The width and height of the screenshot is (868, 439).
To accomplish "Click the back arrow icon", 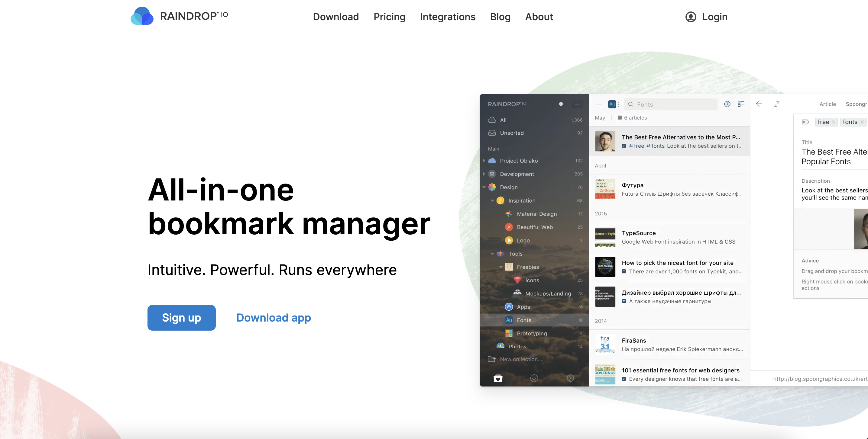I will [759, 104].
